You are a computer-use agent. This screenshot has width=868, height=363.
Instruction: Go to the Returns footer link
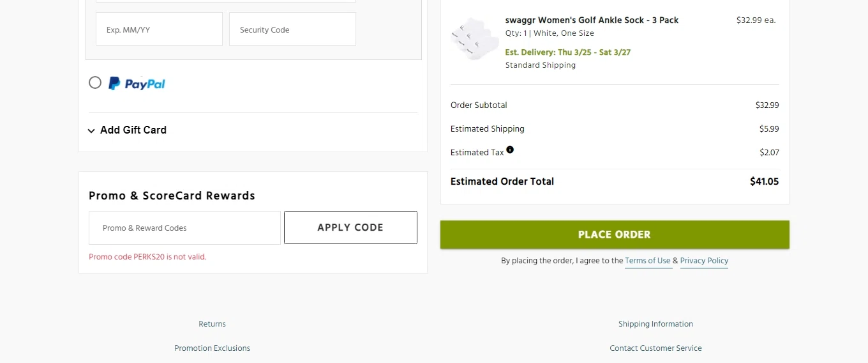coord(212,324)
